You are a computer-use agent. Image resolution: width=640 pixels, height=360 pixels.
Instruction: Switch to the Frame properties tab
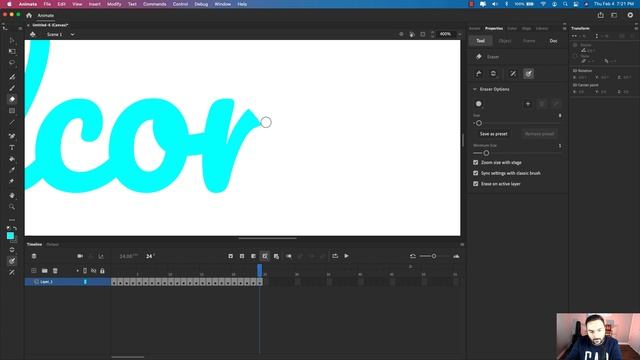pos(529,41)
